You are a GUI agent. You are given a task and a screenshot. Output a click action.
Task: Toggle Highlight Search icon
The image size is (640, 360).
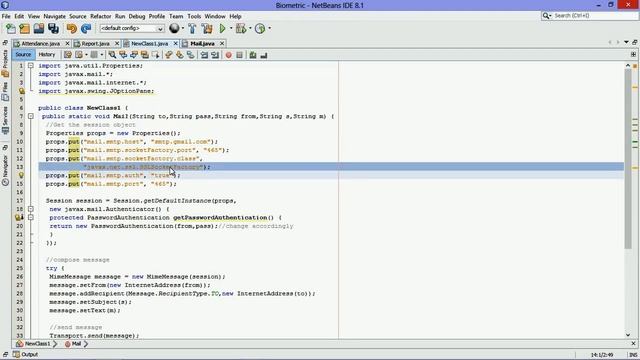click(x=144, y=55)
